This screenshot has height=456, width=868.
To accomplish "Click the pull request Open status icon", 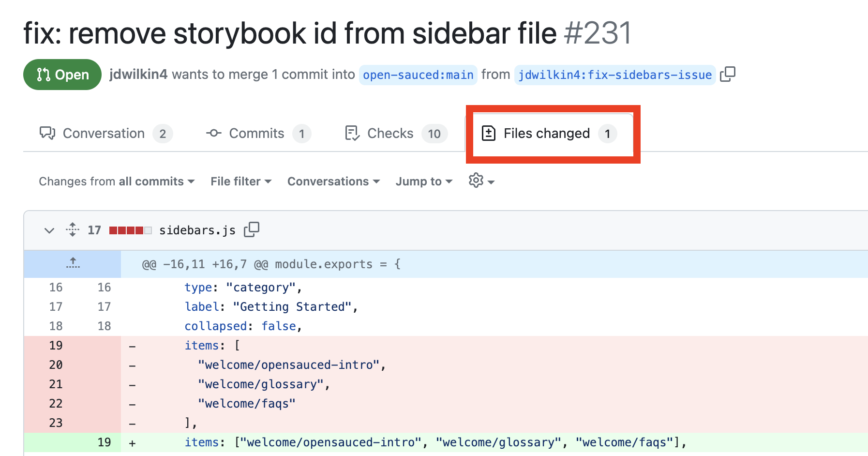I will coord(43,74).
